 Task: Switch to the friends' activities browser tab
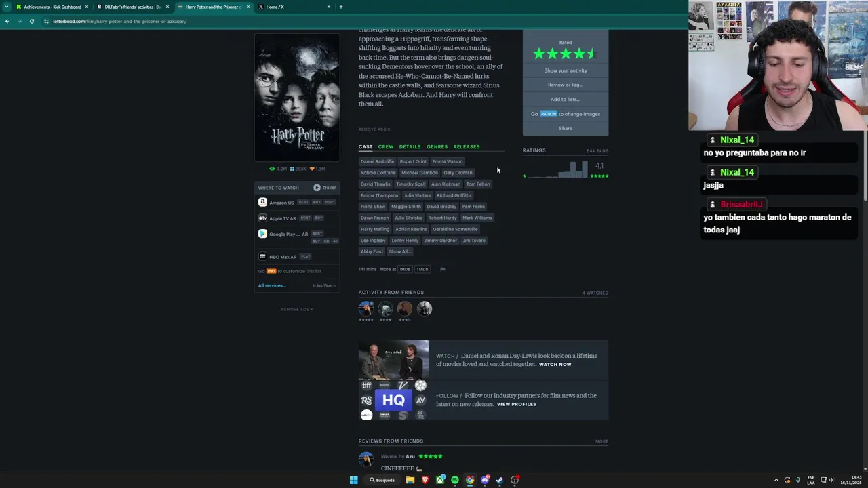pyautogui.click(x=133, y=7)
